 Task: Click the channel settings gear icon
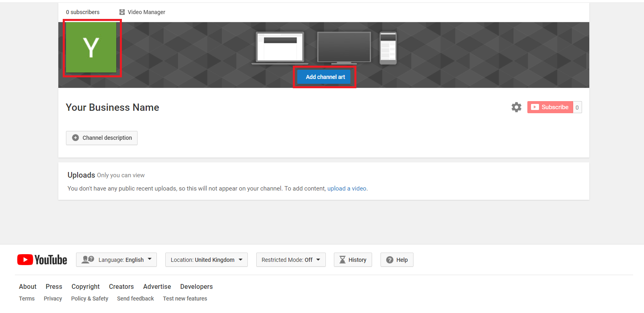[x=516, y=107]
